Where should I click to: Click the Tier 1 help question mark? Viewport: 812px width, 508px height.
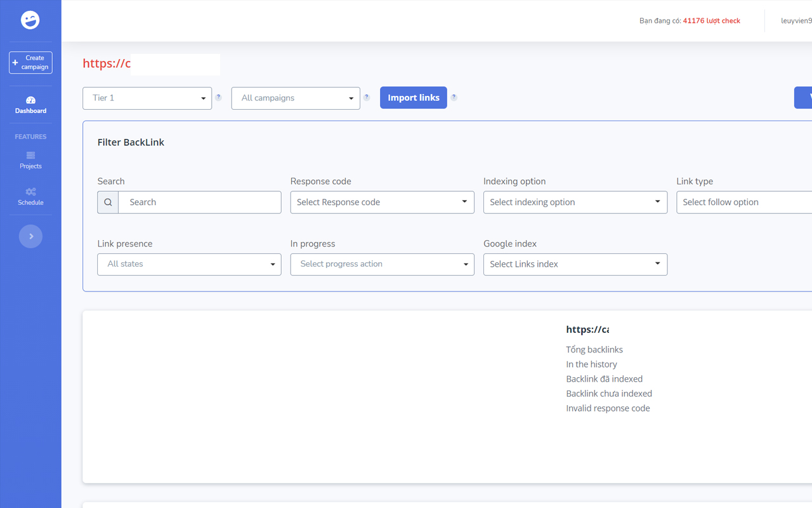218,97
